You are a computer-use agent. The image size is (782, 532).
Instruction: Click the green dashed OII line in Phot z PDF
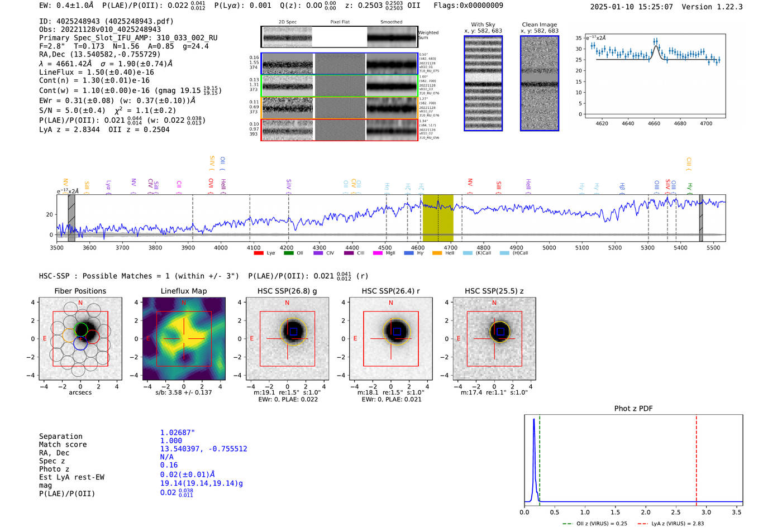click(x=540, y=458)
